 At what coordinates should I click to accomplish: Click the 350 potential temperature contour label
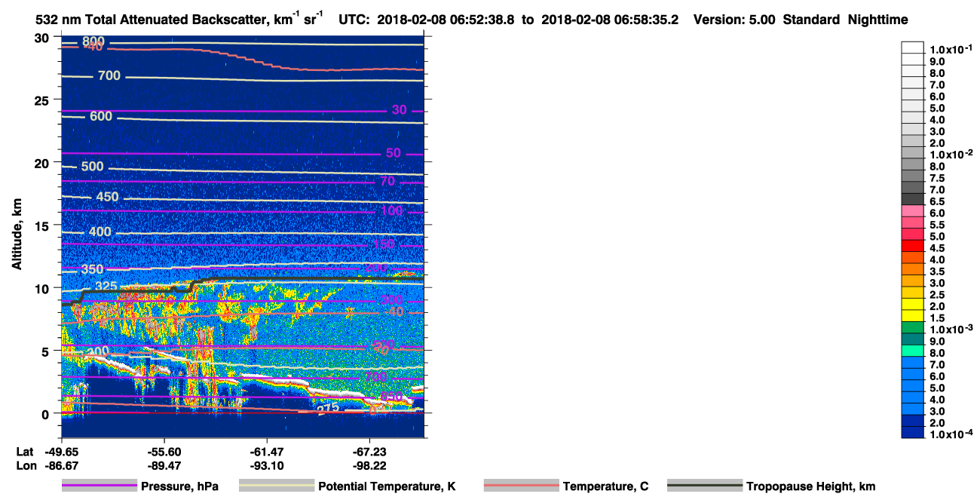coord(92,269)
